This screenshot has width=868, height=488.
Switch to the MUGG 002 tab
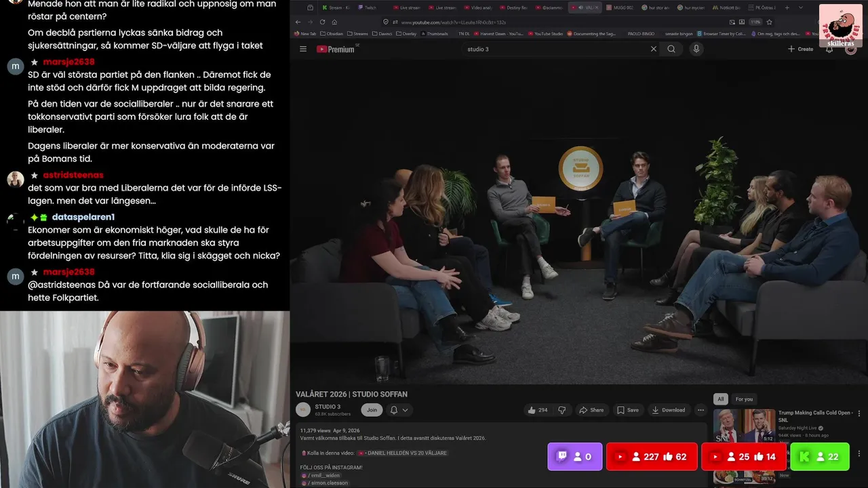tap(620, 7)
